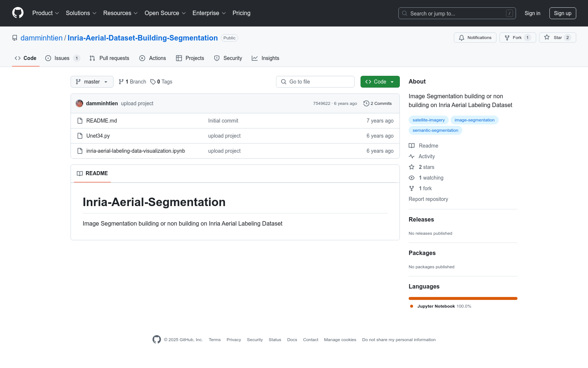Open the Unet34.py 'upload project' commit message
Viewport: 588px width, 368px height.
(x=224, y=136)
